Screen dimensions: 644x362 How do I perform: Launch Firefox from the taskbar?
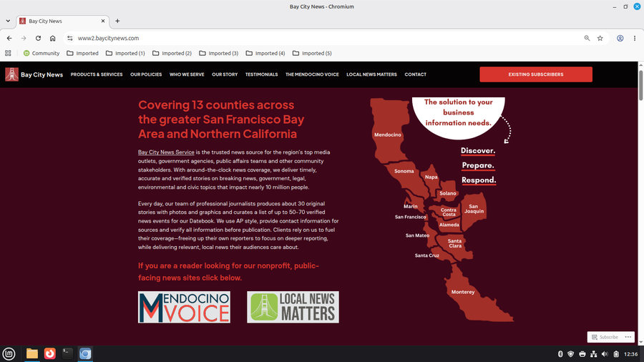[49, 353]
